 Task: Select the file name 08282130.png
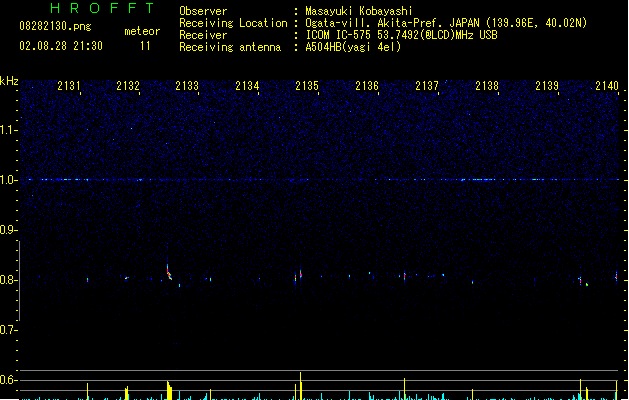(55, 26)
